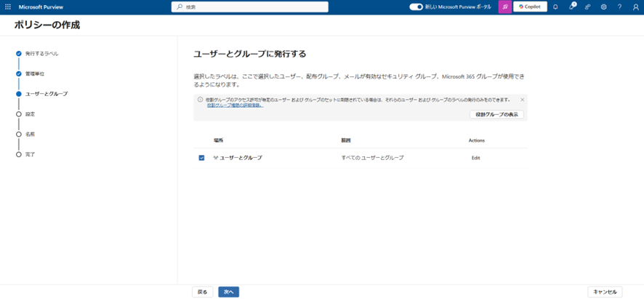Click the 役割グループの表示 button
The image size is (644, 299).
(496, 114)
